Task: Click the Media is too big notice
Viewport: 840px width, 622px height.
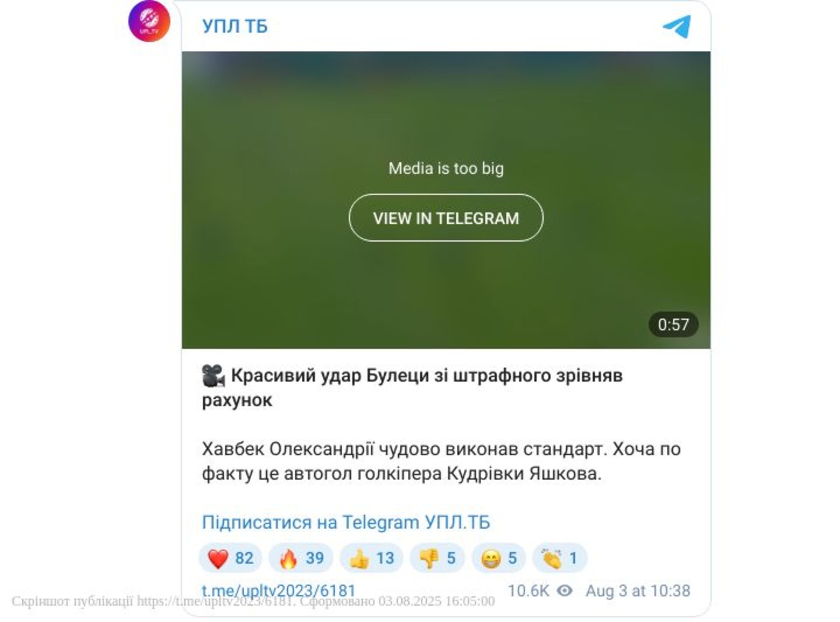Action: [x=446, y=168]
